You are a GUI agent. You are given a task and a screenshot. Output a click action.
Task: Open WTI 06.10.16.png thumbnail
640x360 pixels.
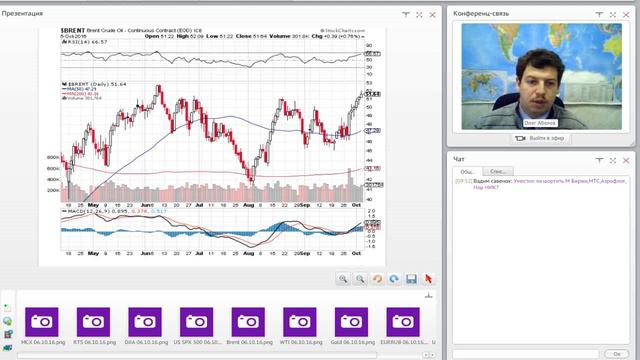click(300, 322)
